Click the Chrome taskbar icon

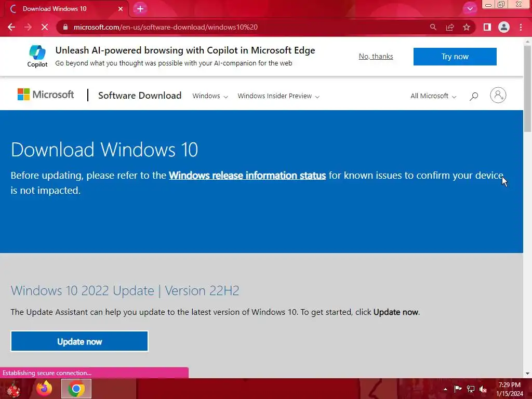[x=76, y=389]
